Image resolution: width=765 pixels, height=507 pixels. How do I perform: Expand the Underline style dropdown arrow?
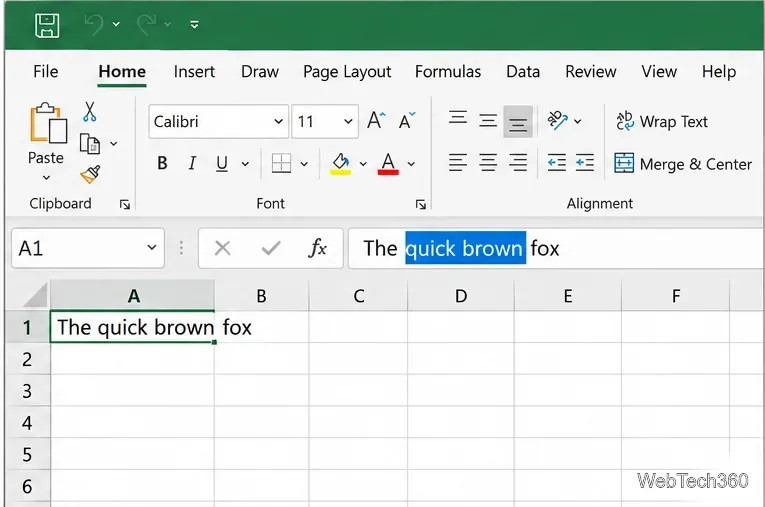point(245,164)
